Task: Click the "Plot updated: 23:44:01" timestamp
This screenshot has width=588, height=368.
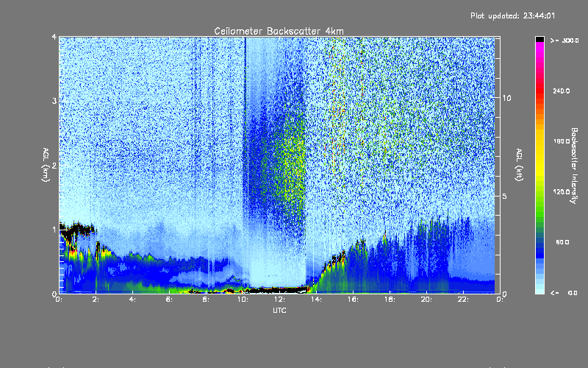Action: click(x=512, y=15)
